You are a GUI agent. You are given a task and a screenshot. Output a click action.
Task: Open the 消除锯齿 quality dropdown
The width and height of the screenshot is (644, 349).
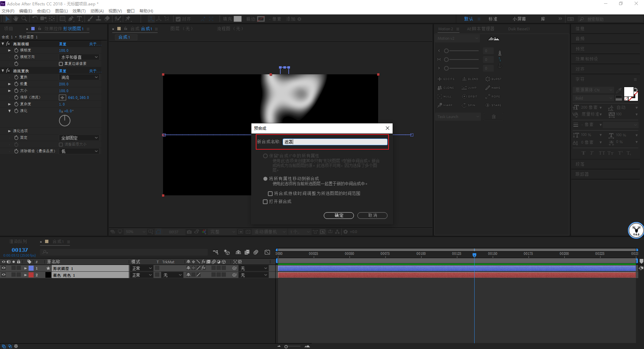(x=79, y=151)
